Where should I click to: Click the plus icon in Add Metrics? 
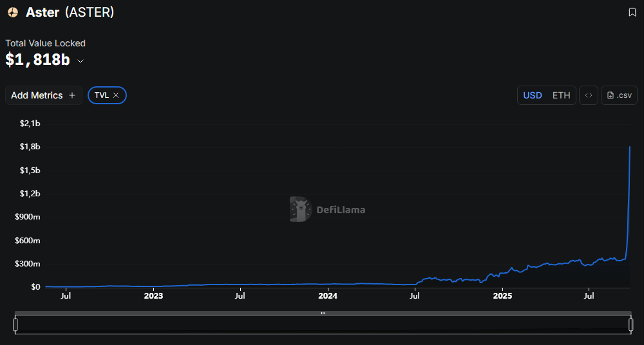pos(72,95)
